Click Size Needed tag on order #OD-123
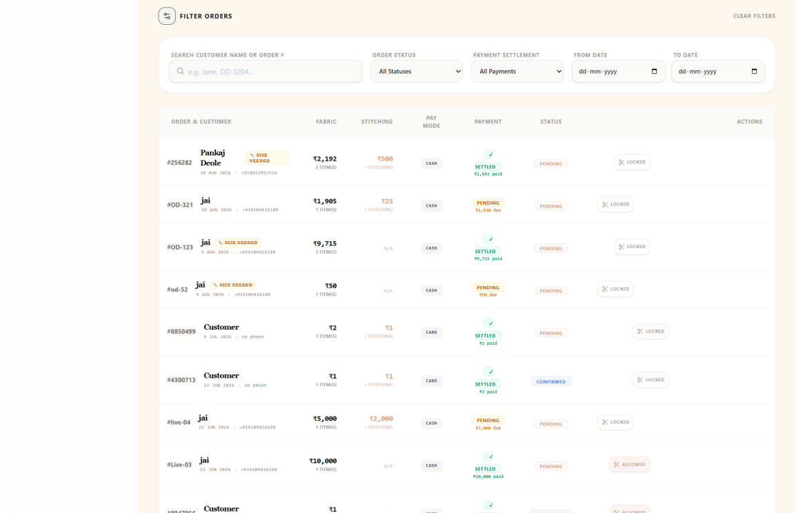This screenshot has height=513, width=812. (x=238, y=243)
